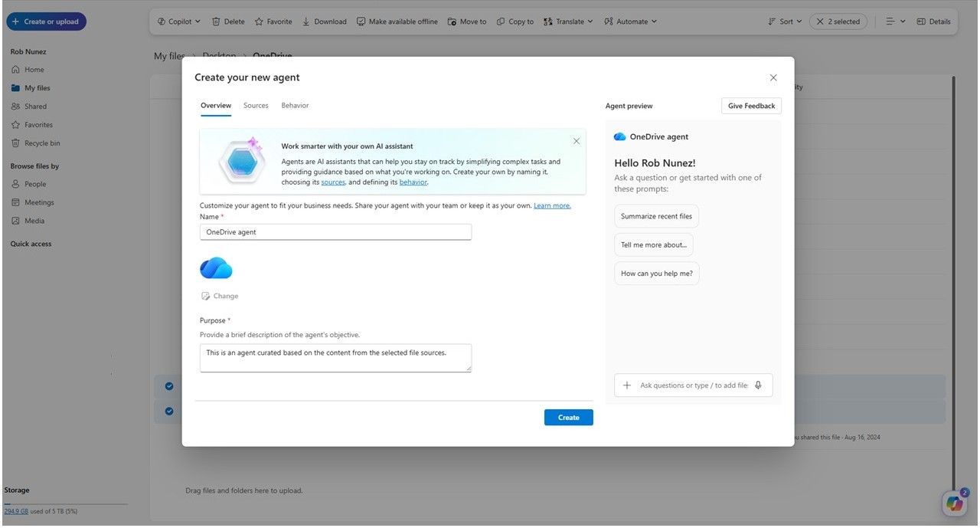
Task: Open My files in sidebar
Action: click(31, 88)
